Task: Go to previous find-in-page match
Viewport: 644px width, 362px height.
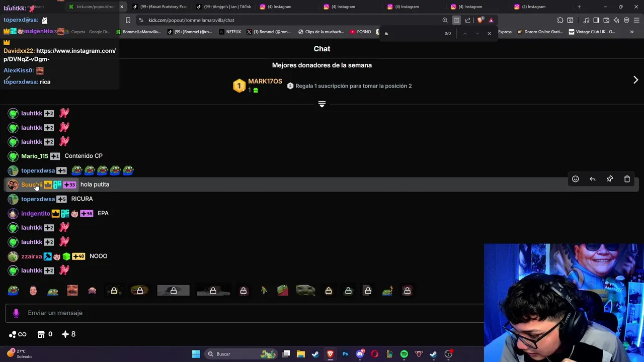Action: [x=465, y=33]
